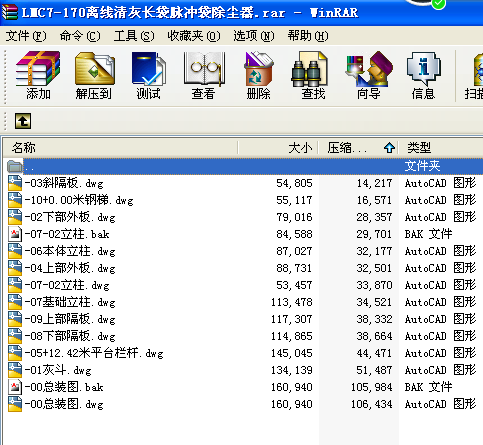Select file name -05+12.42米平台栏杆.dwg
The width and height of the screenshot is (483, 445).
pos(94,353)
